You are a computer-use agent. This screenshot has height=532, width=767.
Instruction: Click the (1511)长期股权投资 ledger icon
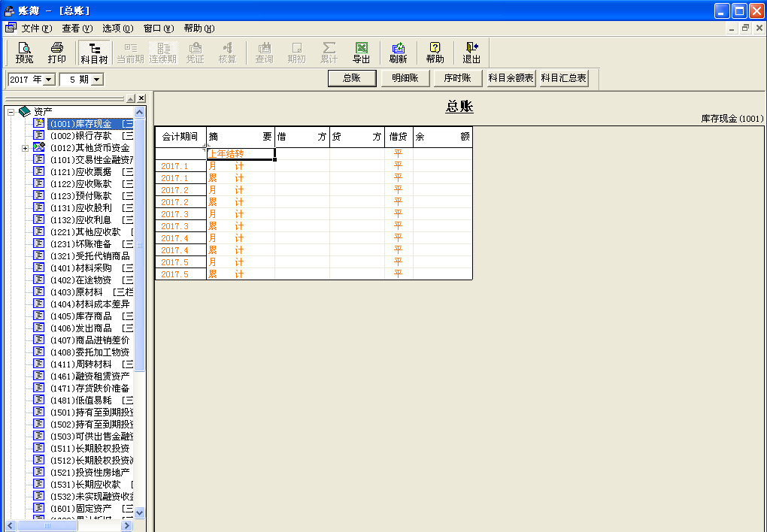[x=38, y=448]
